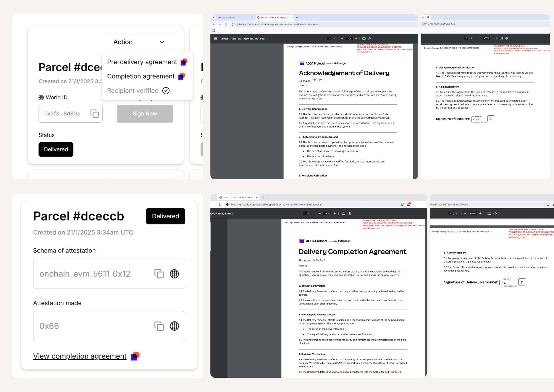Copy the World ID address 0x2f3...8d80a
The image size is (554, 392).
[x=94, y=113]
